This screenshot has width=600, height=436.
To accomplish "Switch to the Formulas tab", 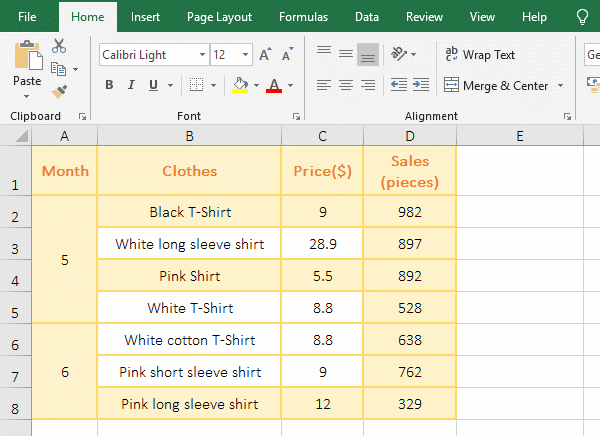I will (303, 17).
